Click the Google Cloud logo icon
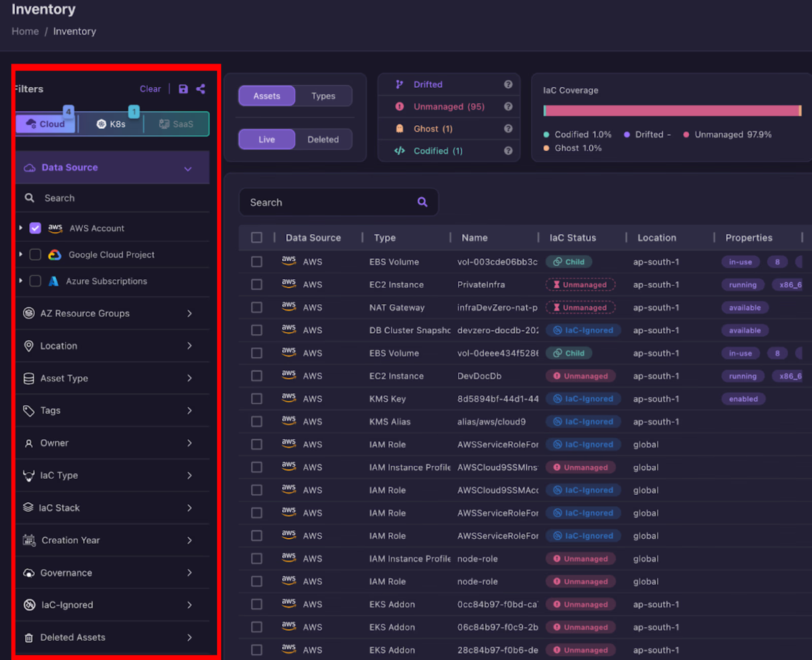Image resolution: width=812 pixels, height=660 pixels. click(x=55, y=255)
